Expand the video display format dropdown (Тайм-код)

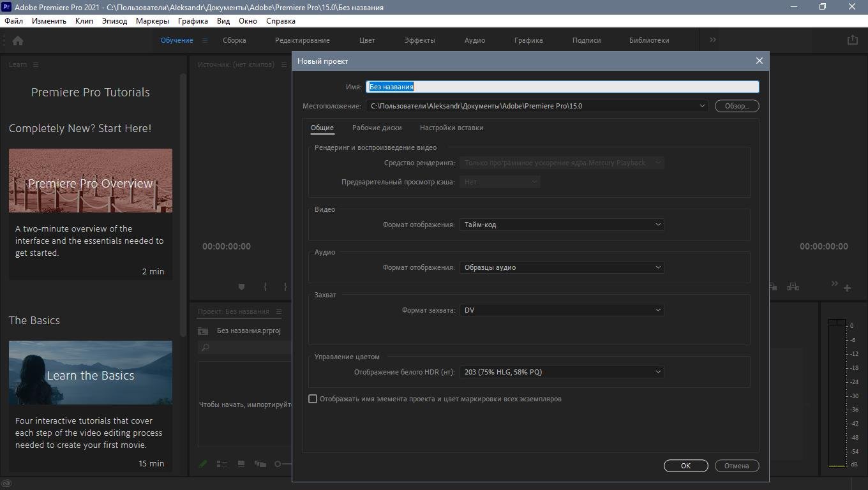pos(561,225)
